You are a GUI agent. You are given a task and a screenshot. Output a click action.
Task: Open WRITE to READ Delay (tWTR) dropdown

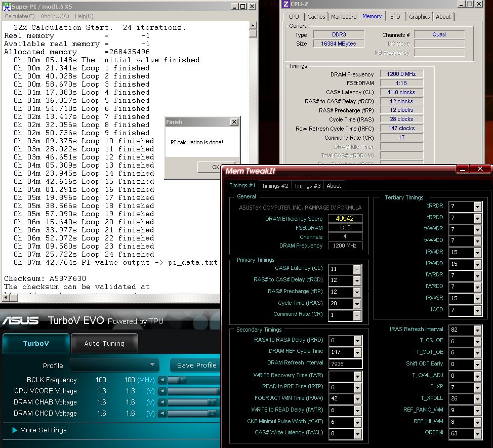(x=357, y=410)
